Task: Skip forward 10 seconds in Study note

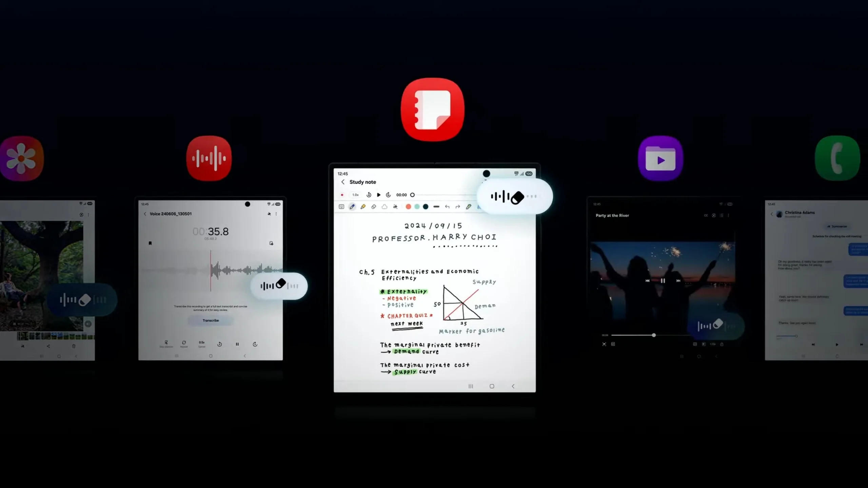Action: [389, 195]
